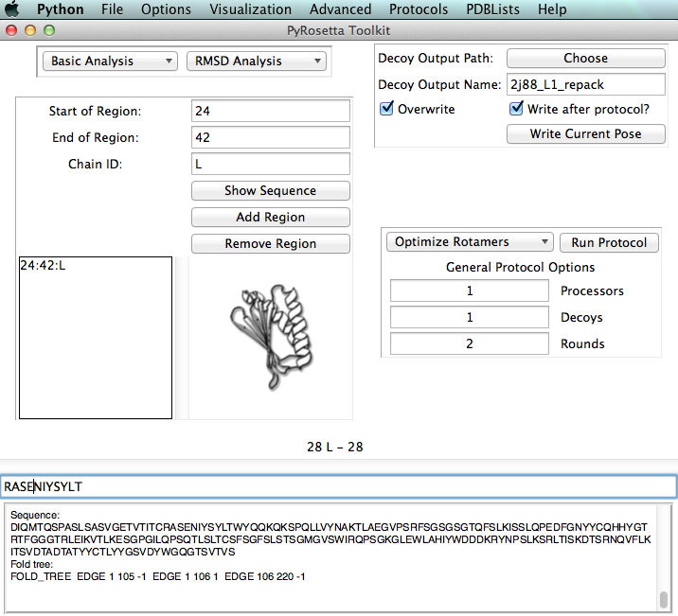The width and height of the screenshot is (678, 616).
Task: Click the protein structure image
Action: [270, 337]
